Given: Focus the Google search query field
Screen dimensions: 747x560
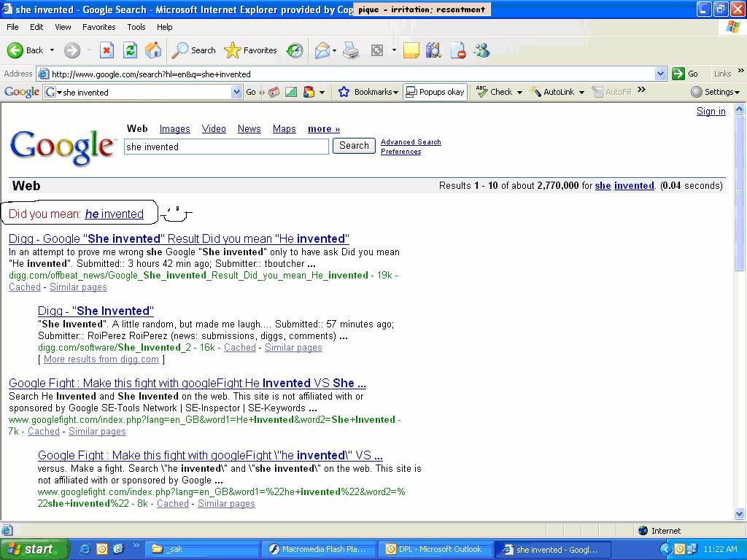Looking at the screenshot, I should (226, 147).
